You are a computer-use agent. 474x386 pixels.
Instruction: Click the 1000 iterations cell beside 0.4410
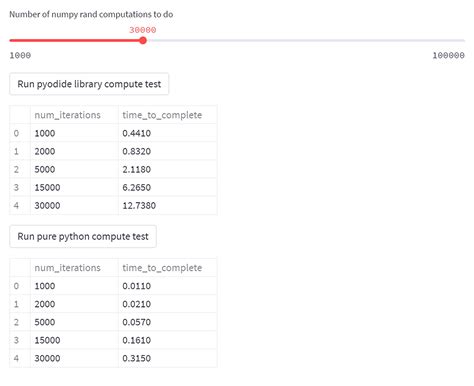74,133
